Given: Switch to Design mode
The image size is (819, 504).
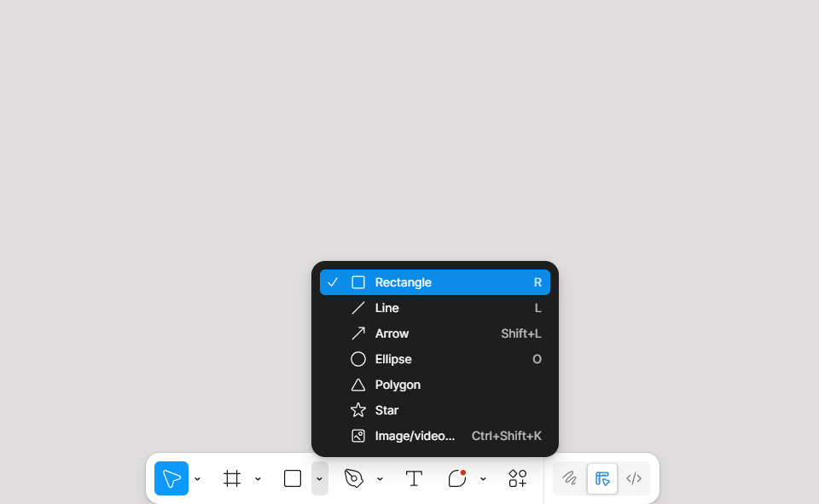Looking at the screenshot, I should click(602, 478).
